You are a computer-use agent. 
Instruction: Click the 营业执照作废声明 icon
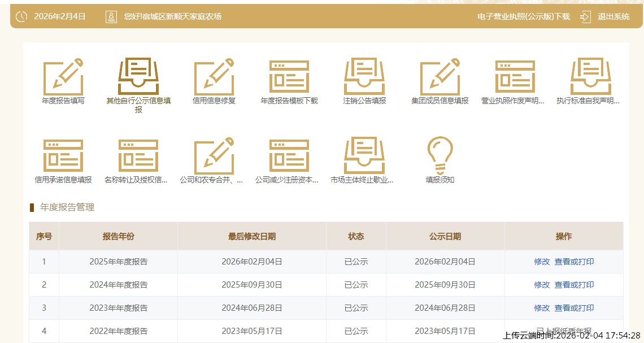coord(515,76)
